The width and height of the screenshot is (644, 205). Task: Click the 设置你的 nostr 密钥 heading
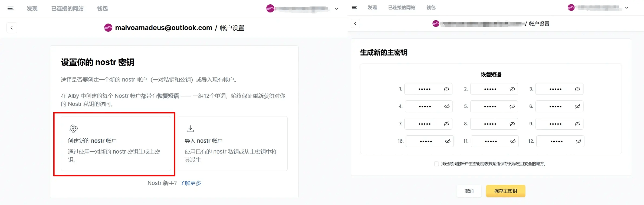pyautogui.click(x=98, y=62)
